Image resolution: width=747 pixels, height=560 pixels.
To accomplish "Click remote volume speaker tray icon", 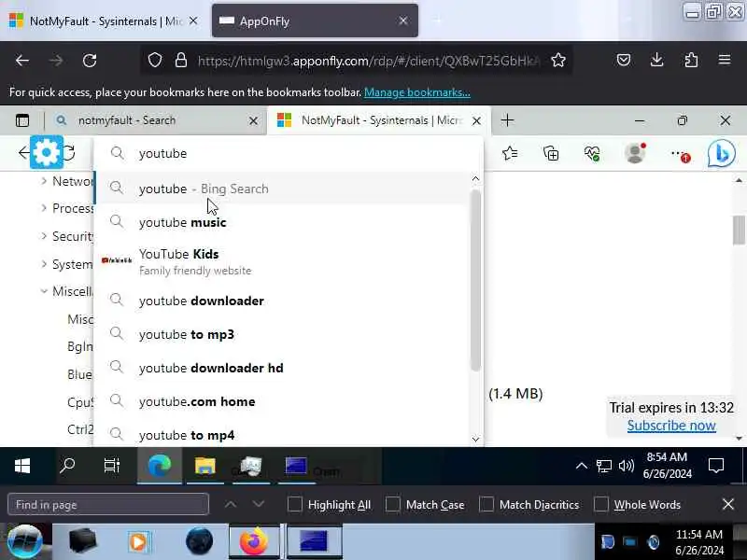I will (x=626, y=465).
